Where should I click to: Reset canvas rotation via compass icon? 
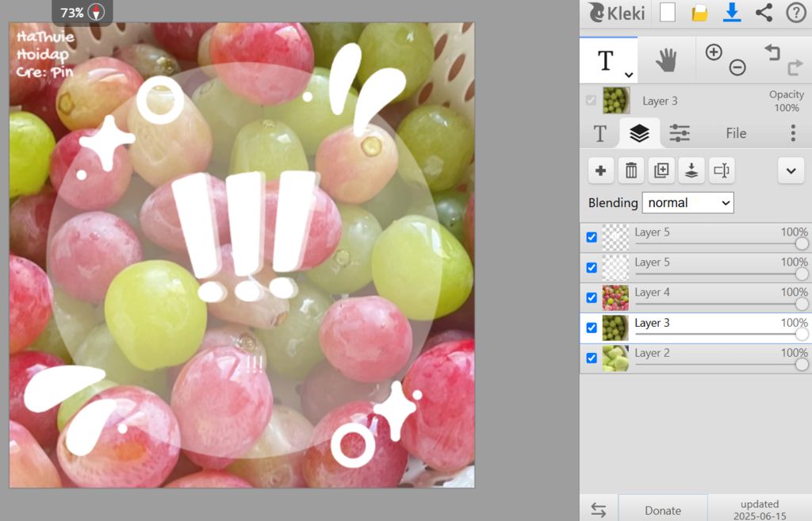[x=96, y=13]
